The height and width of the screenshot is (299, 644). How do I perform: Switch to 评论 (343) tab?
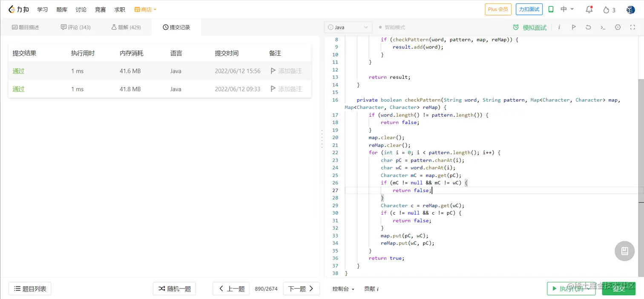(75, 27)
